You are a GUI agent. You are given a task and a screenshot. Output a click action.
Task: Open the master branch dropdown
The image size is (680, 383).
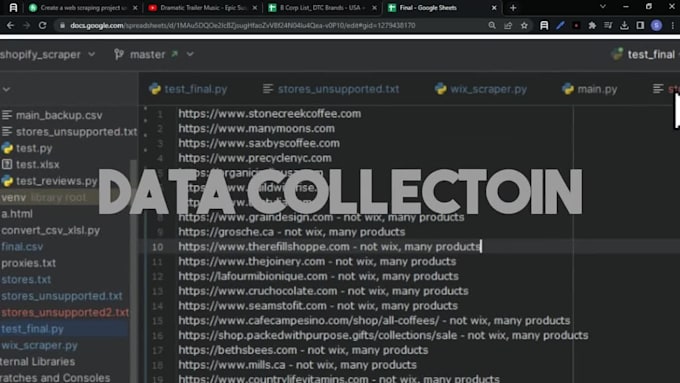click(x=154, y=55)
